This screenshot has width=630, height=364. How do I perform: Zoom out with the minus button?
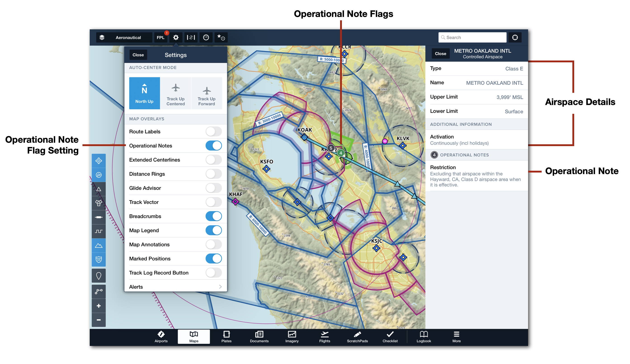(x=99, y=320)
